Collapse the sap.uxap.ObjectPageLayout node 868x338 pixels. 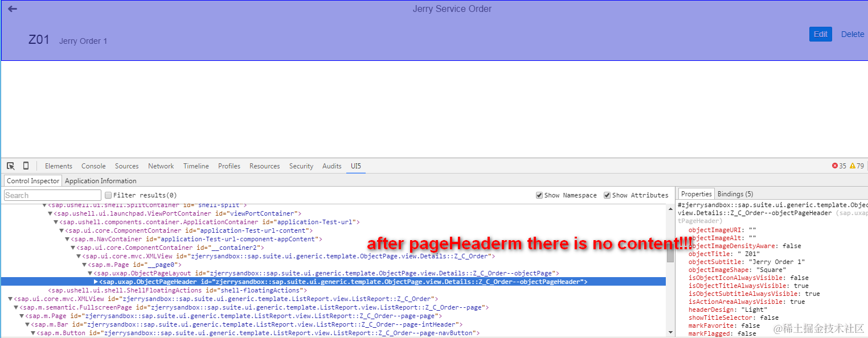click(91, 273)
